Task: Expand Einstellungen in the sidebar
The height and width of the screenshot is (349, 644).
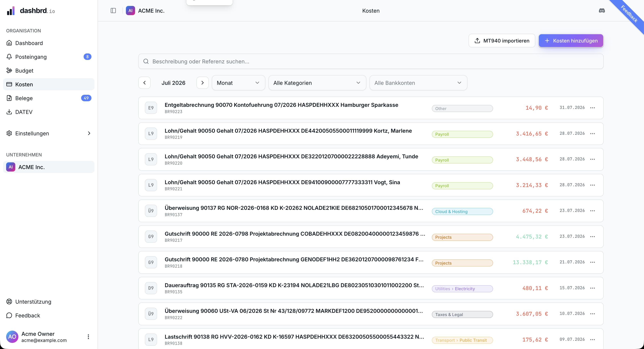Action: [x=49, y=133]
